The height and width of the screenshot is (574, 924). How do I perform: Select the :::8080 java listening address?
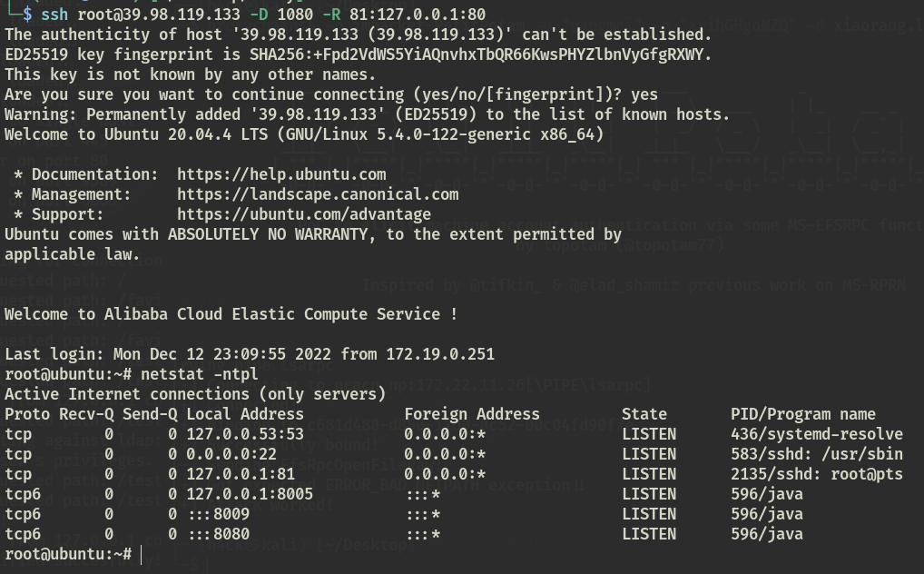pyautogui.click(x=220, y=534)
